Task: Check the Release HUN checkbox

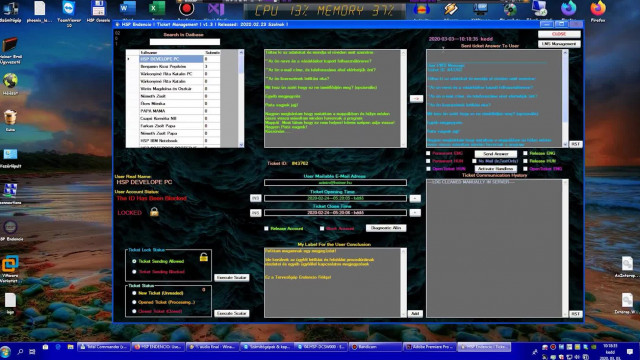Action: pyautogui.click(x=525, y=161)
